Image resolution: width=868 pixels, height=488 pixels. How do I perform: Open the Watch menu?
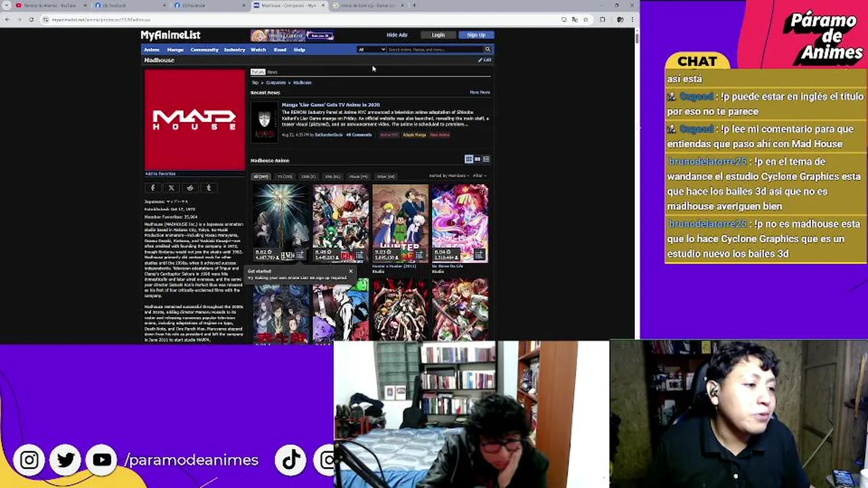point(258,49)
